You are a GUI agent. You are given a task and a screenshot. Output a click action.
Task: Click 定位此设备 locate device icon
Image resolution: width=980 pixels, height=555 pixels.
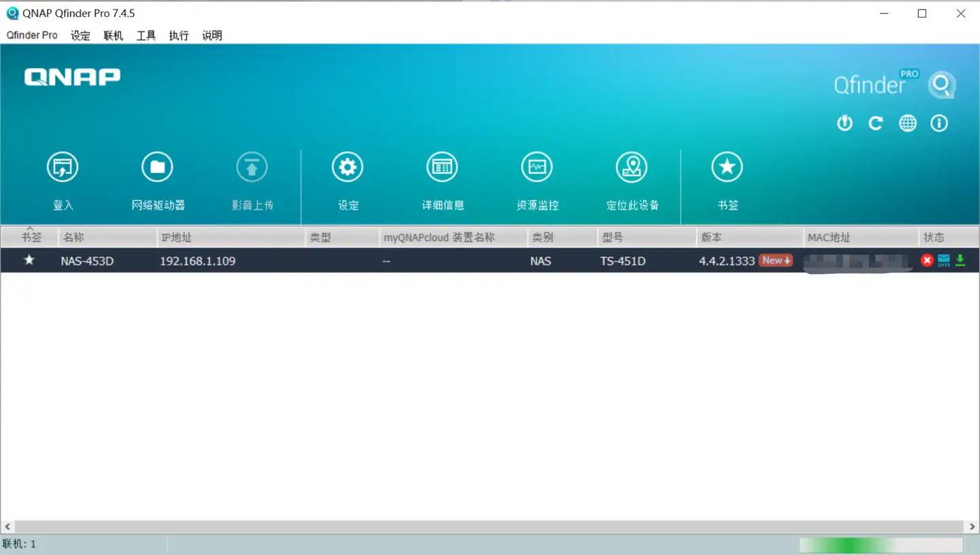point(632,167)
